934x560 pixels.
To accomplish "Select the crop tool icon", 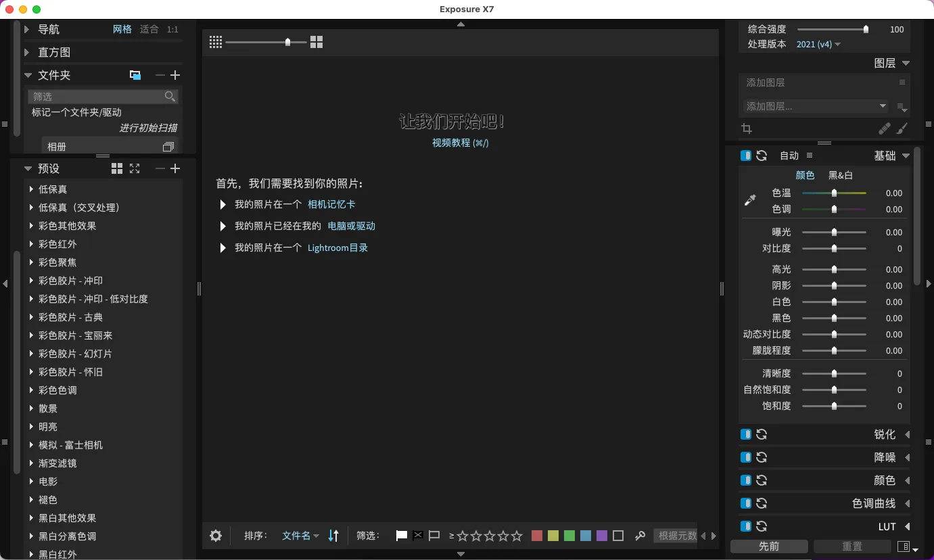I will 747,129.
